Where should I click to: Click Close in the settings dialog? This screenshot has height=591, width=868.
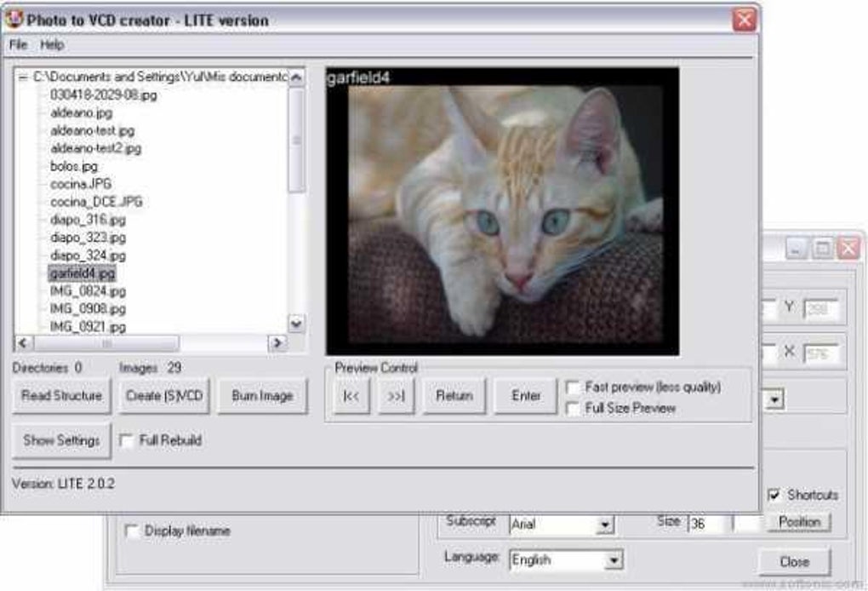[796, 560]
